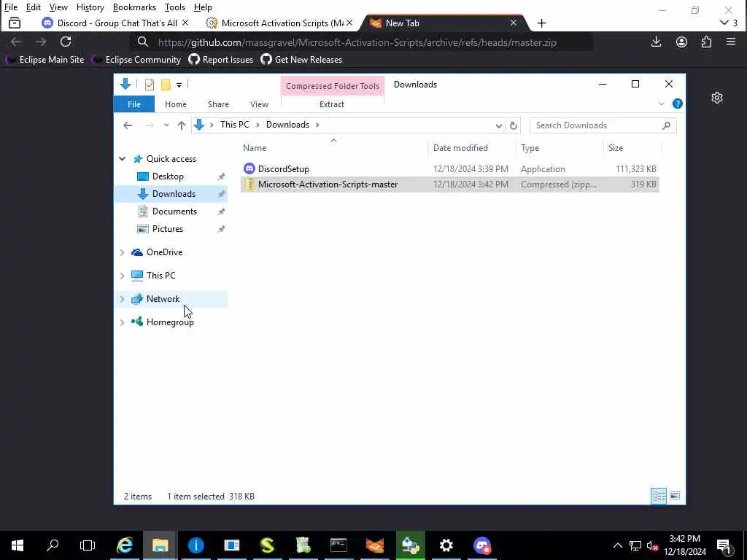Collapse the Quick access tree node
The image size is (747, 560).
[x=123, y=158]
